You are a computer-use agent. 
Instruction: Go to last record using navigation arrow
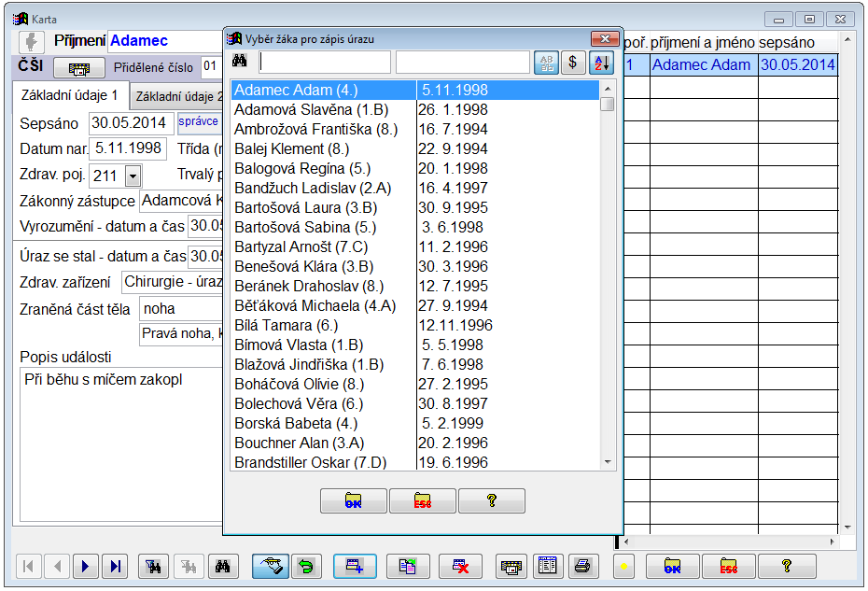pos(115,566)
